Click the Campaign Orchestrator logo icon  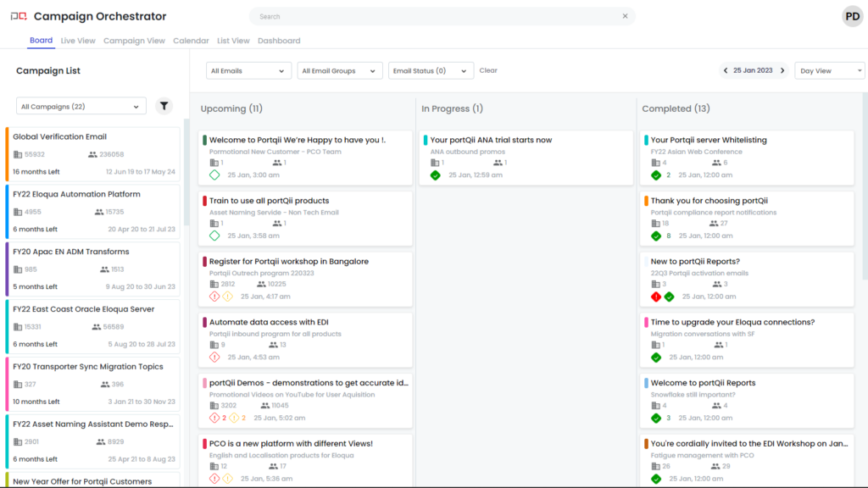(18, 17)
